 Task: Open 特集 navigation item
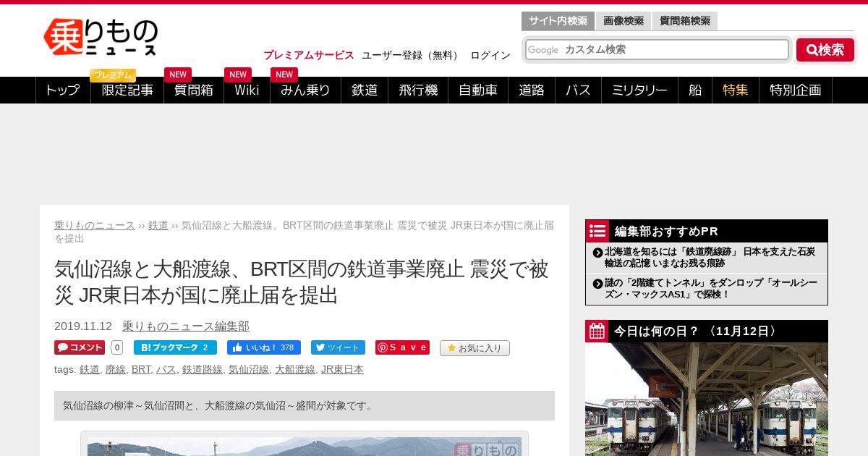[x=736, y=90]
